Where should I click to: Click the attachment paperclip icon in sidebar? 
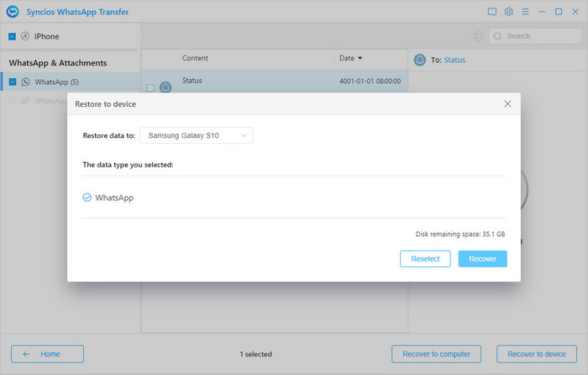click(25, 101)
